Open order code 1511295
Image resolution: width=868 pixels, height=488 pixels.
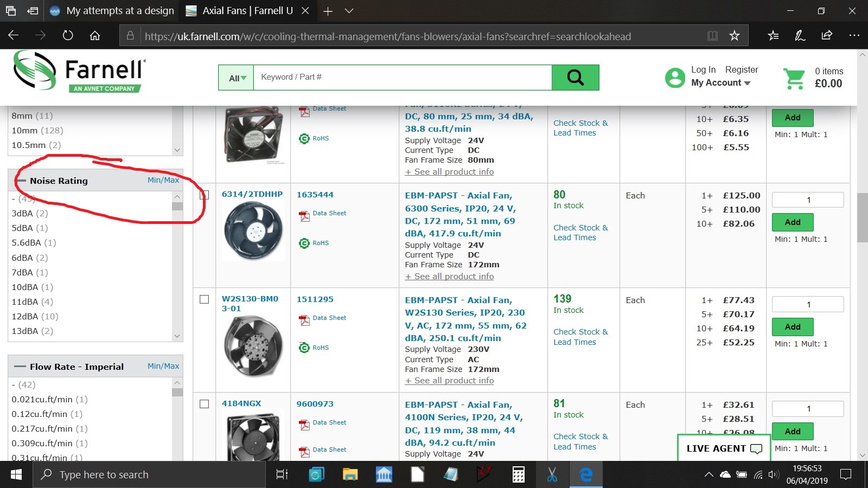[x=315, y=299]
